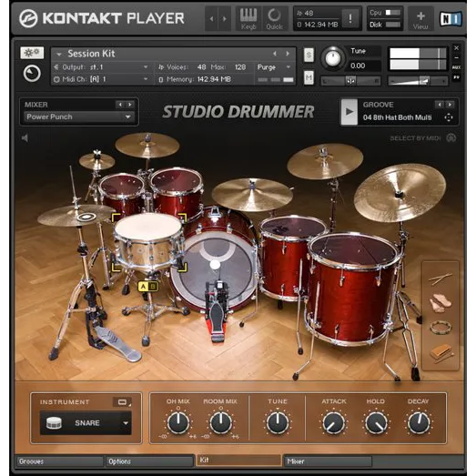Image resolution: width=476 pixels, height=476 pixels.
Task: Switch to the Grooves tab
Action: (x=60, y=461)
